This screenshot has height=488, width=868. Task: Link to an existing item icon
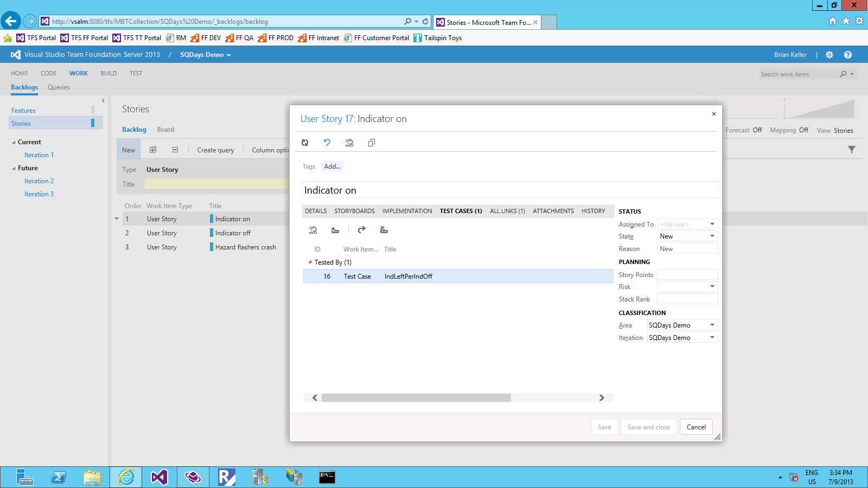pos(335,230)
